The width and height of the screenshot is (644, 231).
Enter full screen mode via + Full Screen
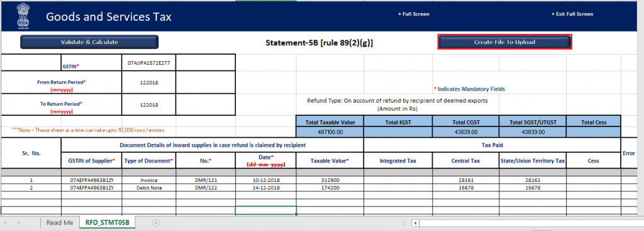coord(414,14)
